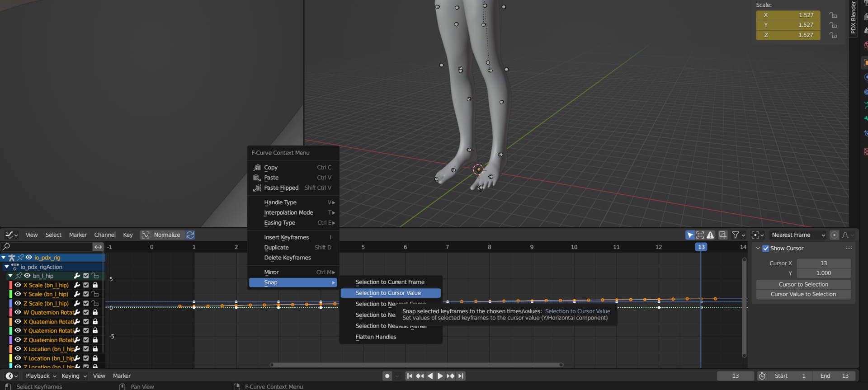
Task: Lock the Y Scale channel lock icon
Action: click(95, 294)
